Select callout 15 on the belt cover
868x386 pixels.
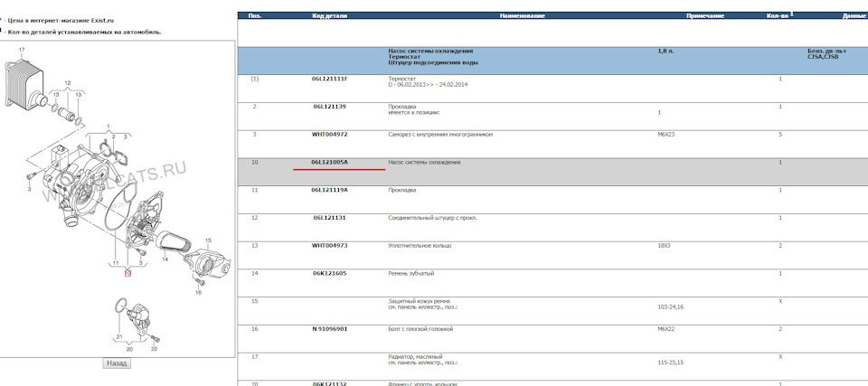207,240
